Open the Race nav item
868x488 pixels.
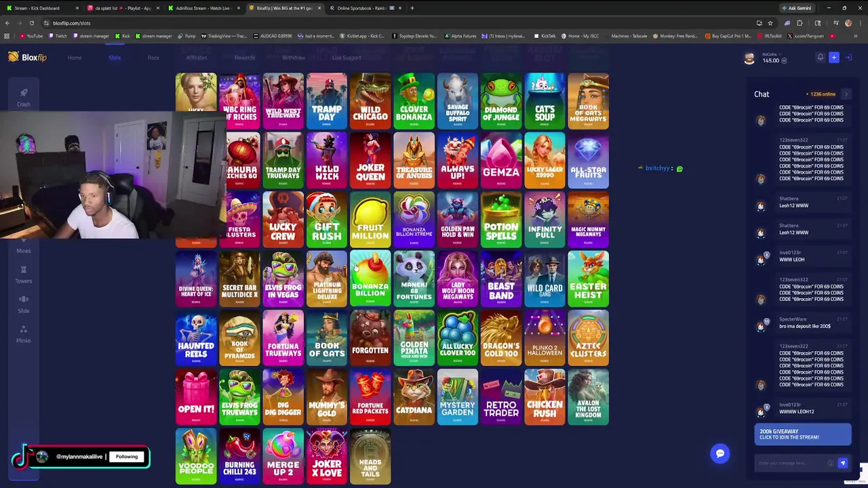pos(153,58)
